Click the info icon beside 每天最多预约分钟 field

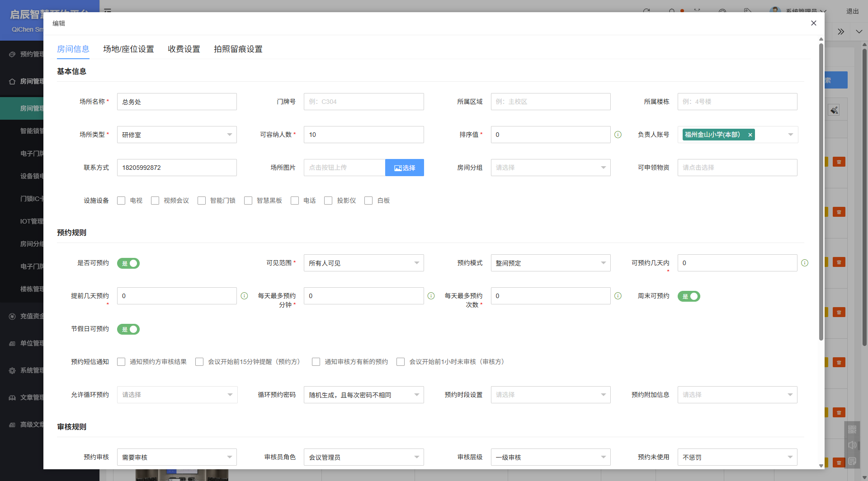pos(431,296)
